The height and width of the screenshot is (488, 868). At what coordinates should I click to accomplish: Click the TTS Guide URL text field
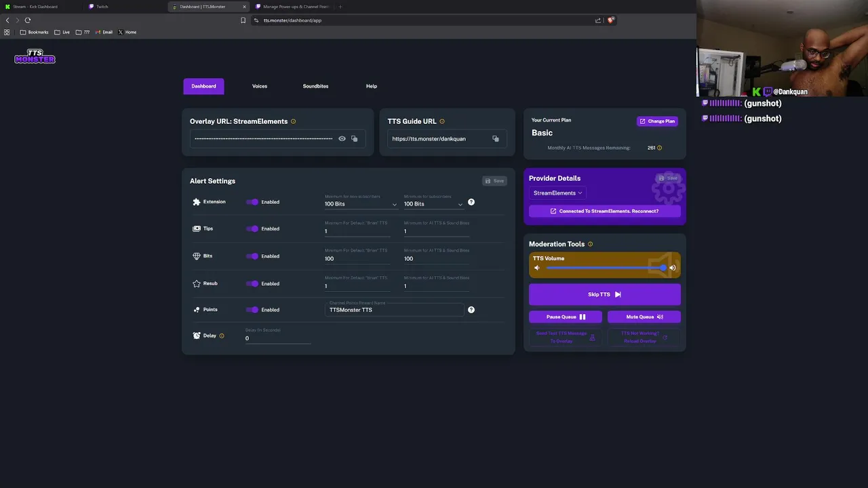(x=439, y=139)
